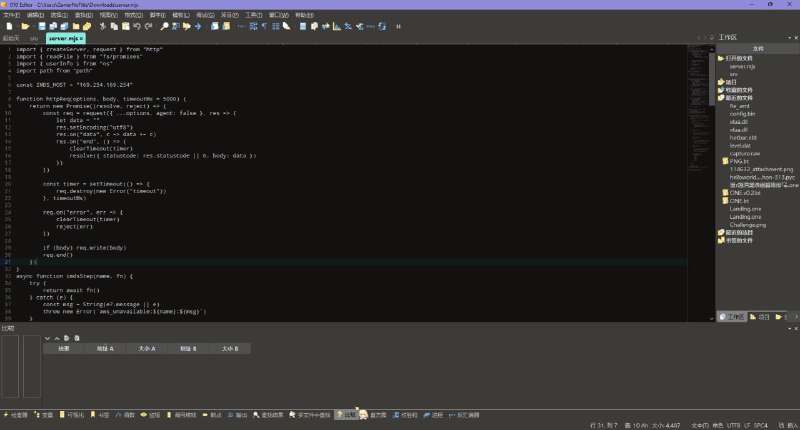Switch to the 起始页 start page tab

pos(11,38)
